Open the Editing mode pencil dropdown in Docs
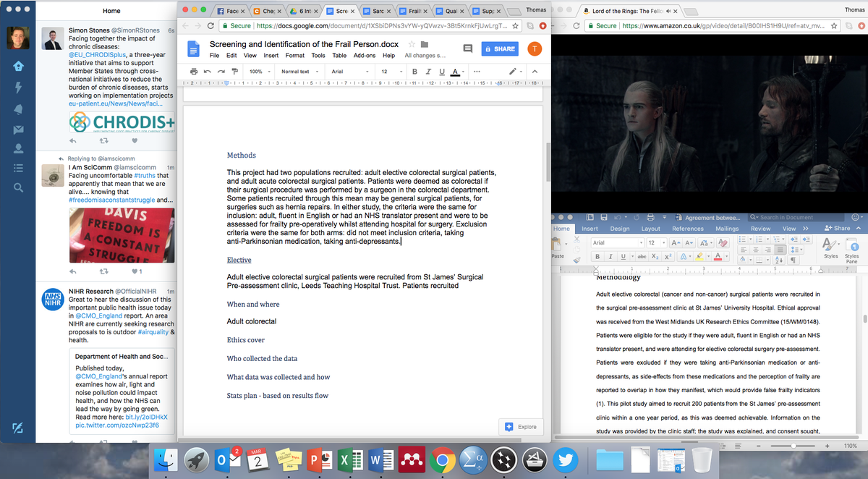Screen dimensions: 868x479 515,72
